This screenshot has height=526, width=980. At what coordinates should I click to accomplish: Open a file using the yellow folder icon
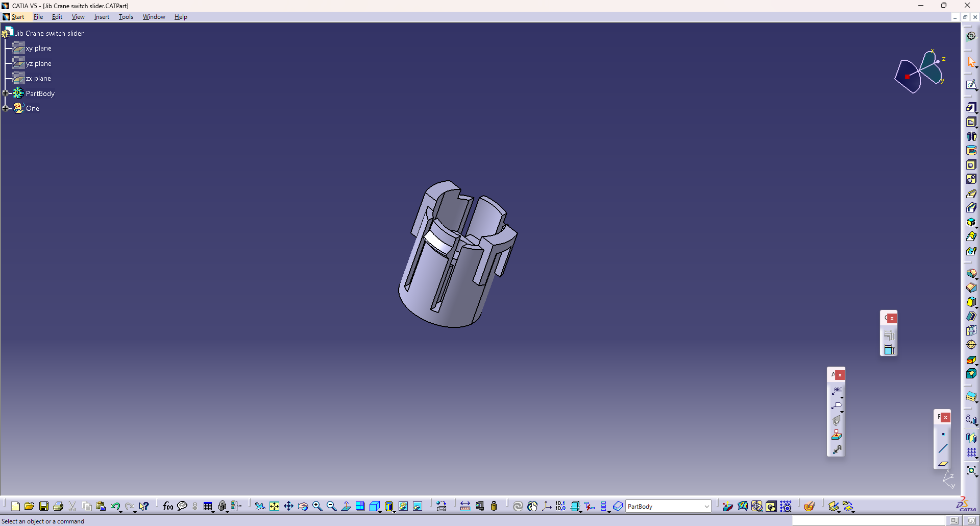(x=29, y=506)
